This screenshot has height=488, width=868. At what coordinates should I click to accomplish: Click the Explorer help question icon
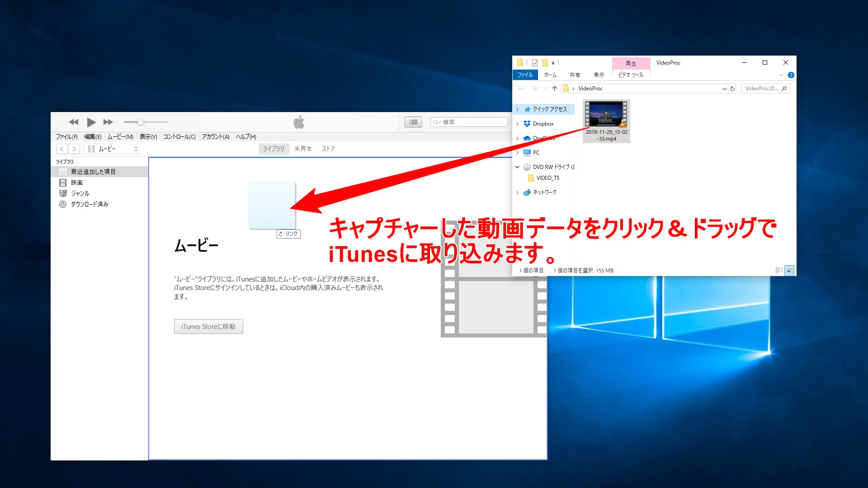click(791, 75)
